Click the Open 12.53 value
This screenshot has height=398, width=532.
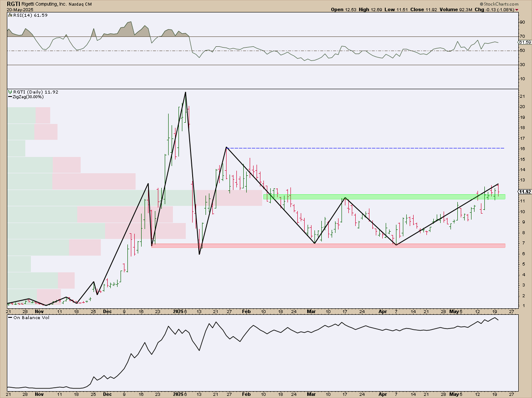tap(344, 9)
